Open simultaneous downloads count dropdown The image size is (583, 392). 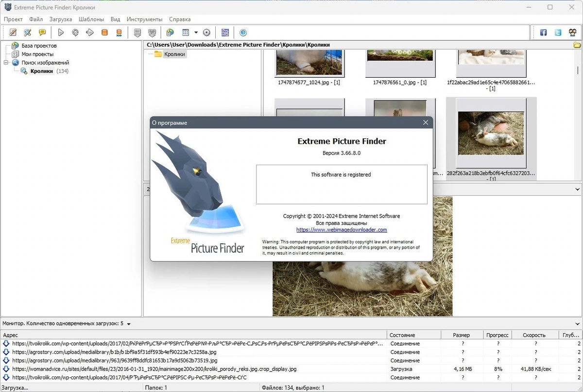pos(129,324)
